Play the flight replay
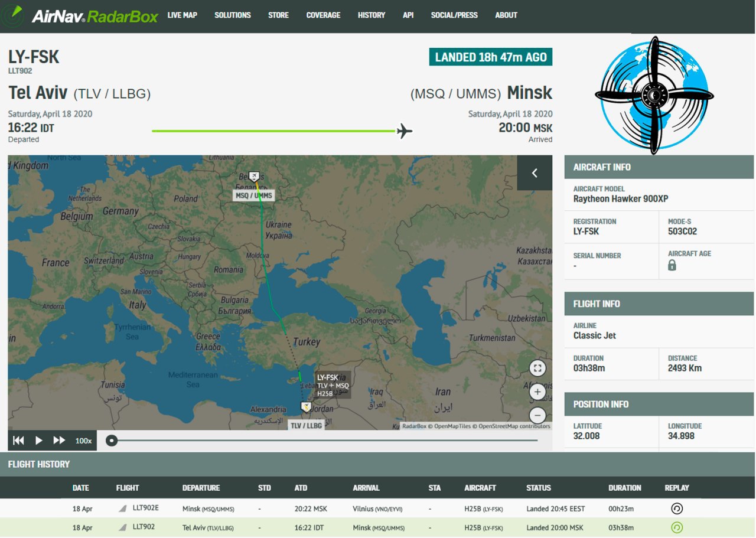756x538 pixels. click(39, 441)
